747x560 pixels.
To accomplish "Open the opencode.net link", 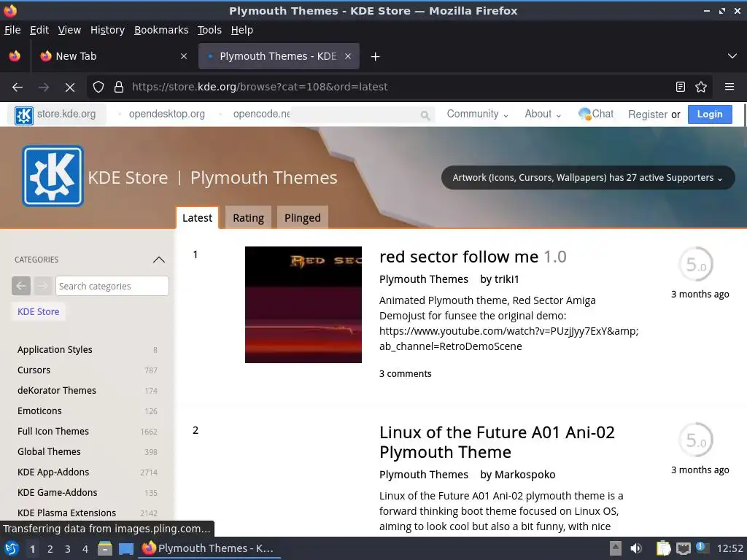I will (x=262, y=114).
